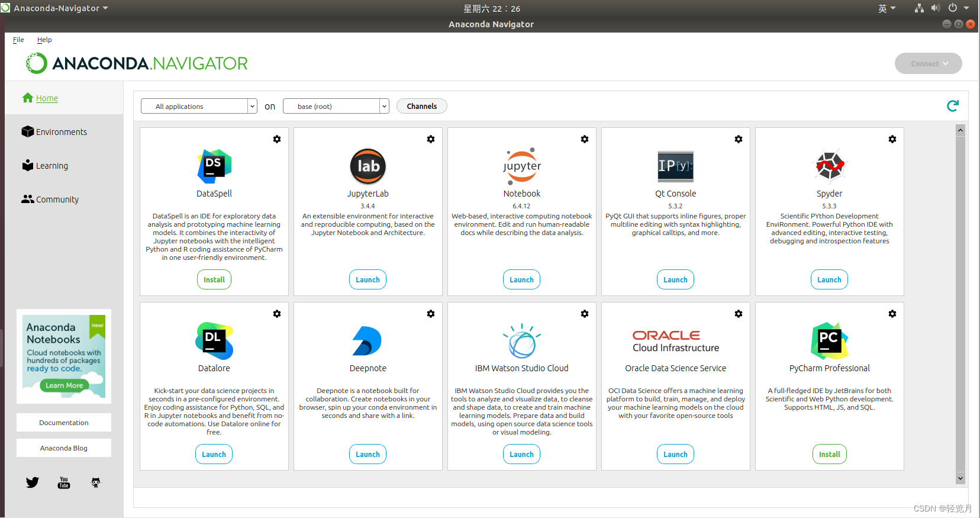Launch Jupyter Notebook

[522, 279]
